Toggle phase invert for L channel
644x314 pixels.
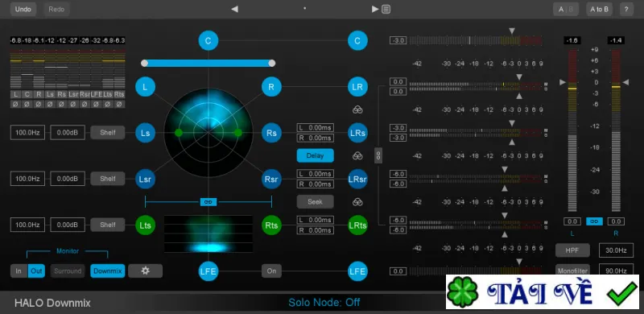coord(15,105)
